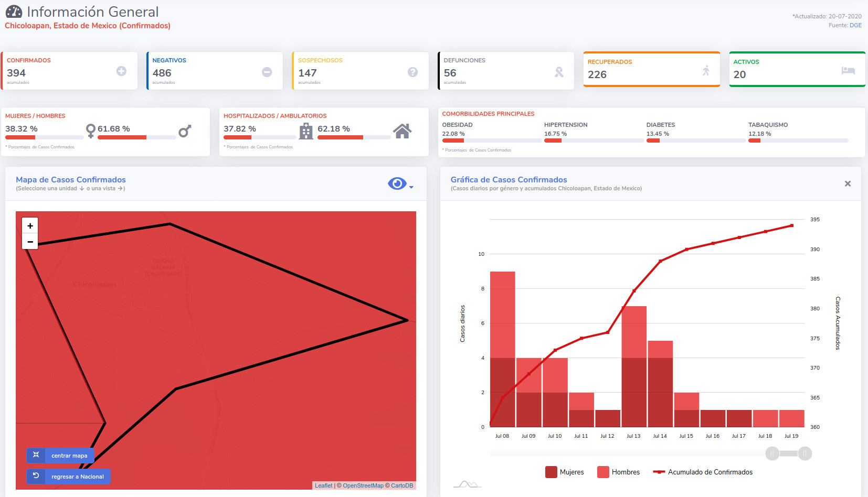Image resolution: width=868 pixels, height=497 pixels.
Task: Click the left handle of the date range slider
Action: [772, 453]
